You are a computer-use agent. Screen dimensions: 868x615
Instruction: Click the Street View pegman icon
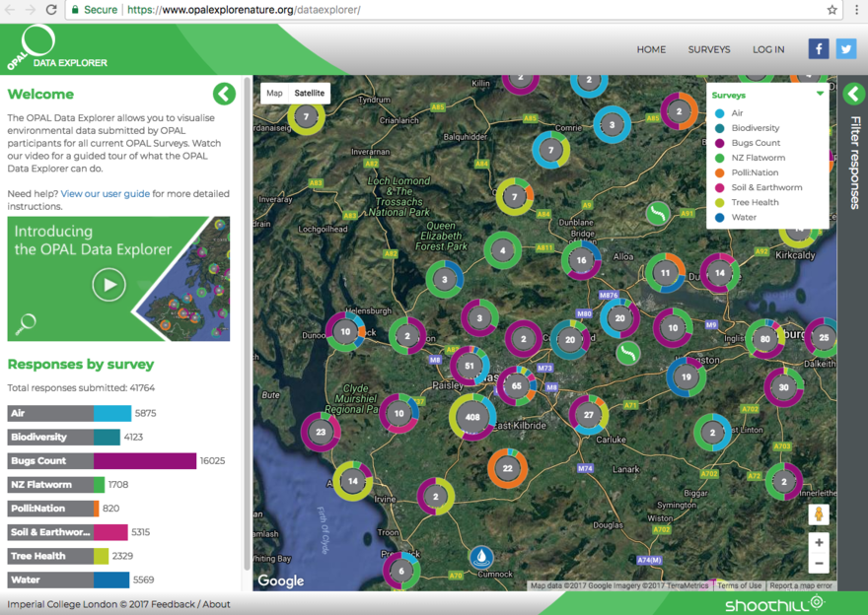click(x=819, y=514)
